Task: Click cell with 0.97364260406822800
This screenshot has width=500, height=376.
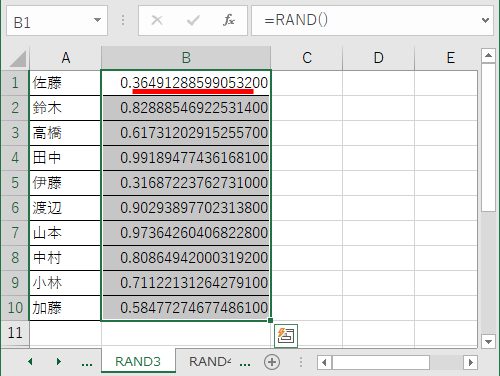Action: [186, 233]
